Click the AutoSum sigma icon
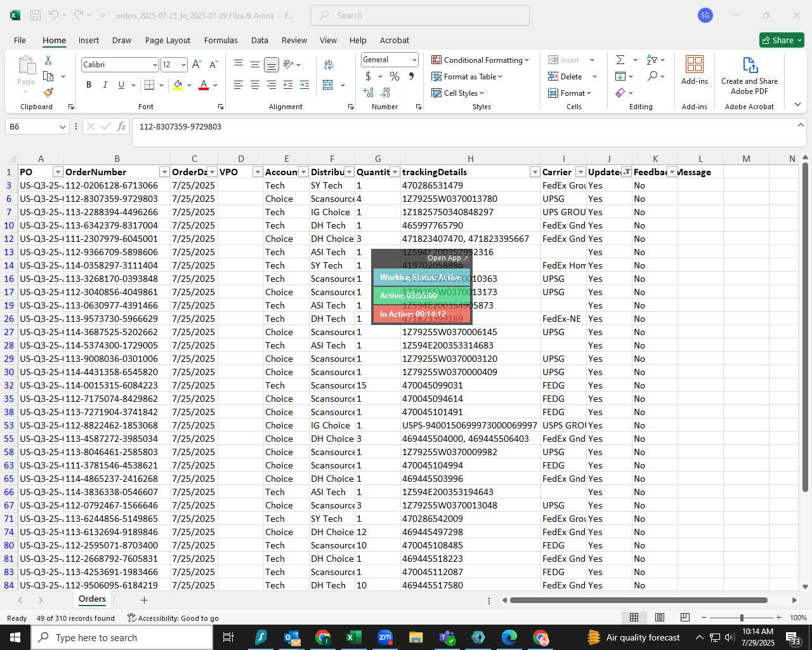This screenshot has width=812, height=650. pyautogui.click(x=620, y=60)
